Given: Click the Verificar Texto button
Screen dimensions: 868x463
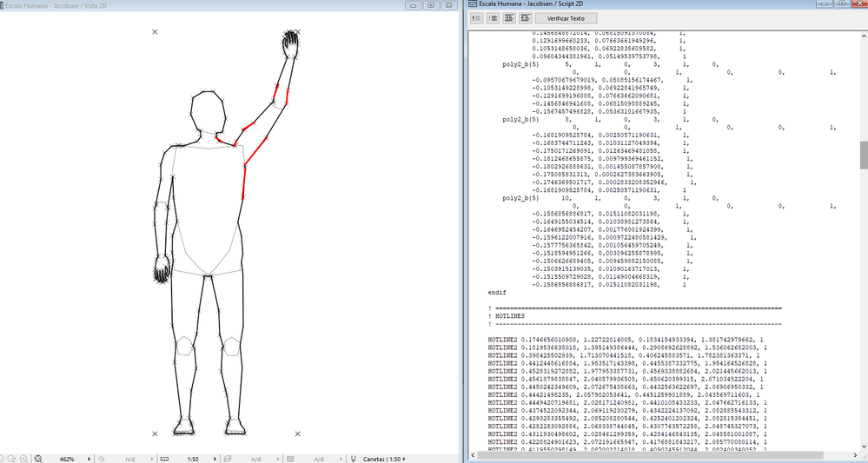Looking at the screenshot, I should tap(566, 18).
